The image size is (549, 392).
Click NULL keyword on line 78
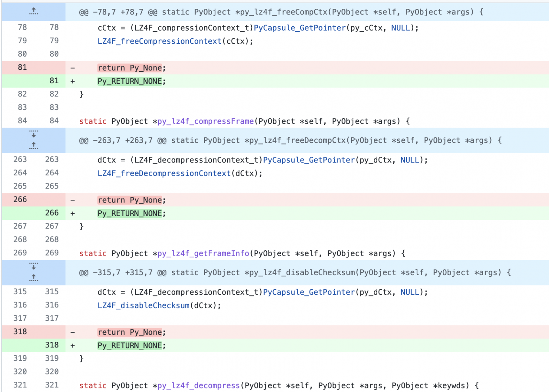click(x=400, y=28)
